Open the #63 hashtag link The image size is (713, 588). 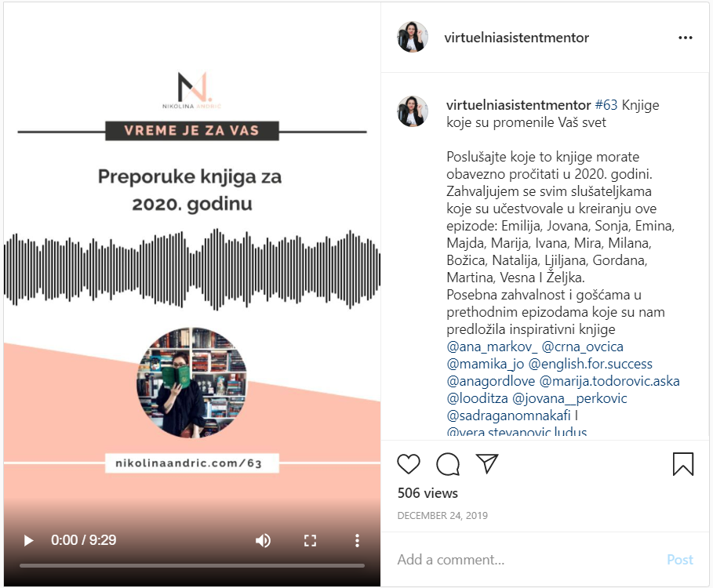point(606,105)
